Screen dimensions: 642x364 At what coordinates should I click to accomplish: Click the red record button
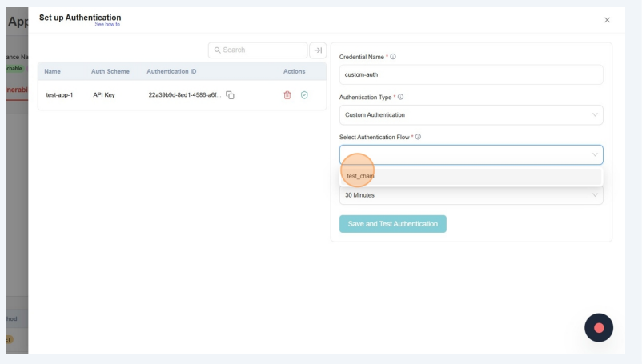click(599, 328)
